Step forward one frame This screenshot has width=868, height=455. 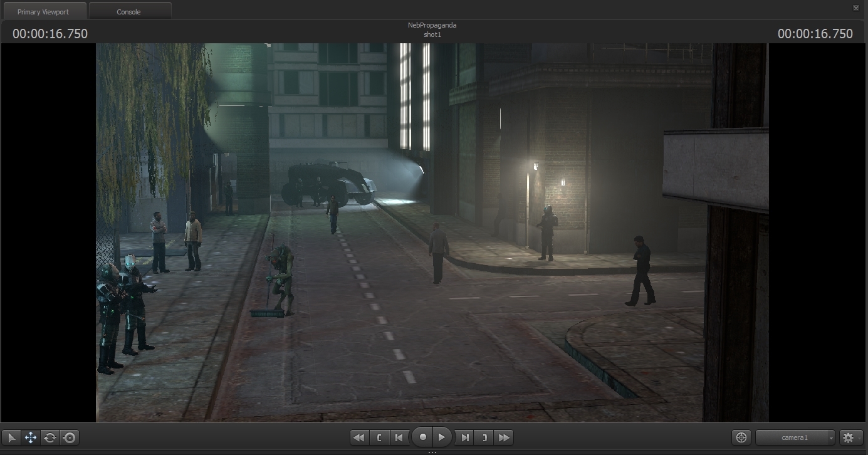tap(464, 437)
